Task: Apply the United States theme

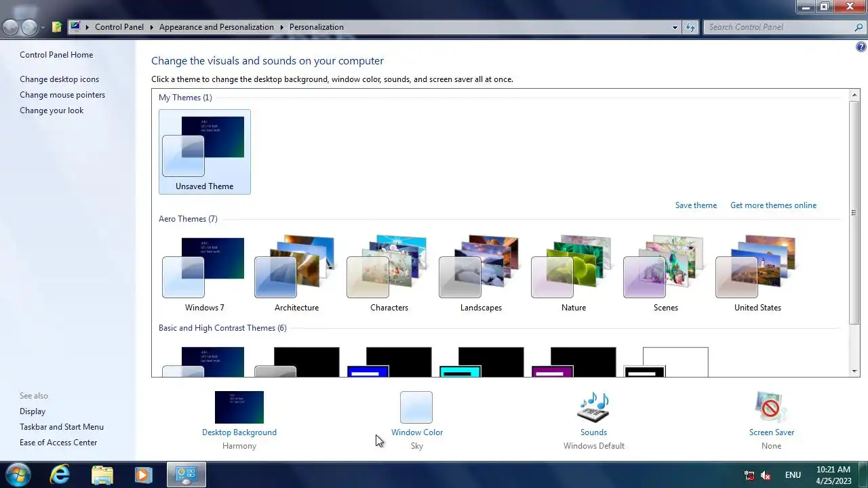Action: (757, 274)
